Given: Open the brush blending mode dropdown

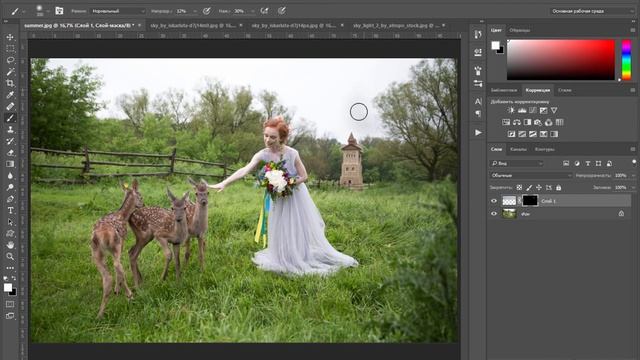Looking at the screenshot, I should tap(118, 11).
